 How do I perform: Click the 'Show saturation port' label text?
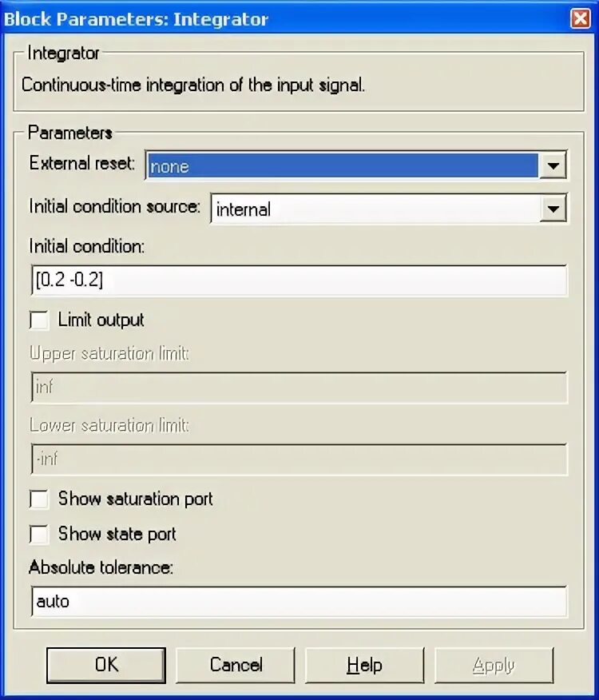point(135,499)
